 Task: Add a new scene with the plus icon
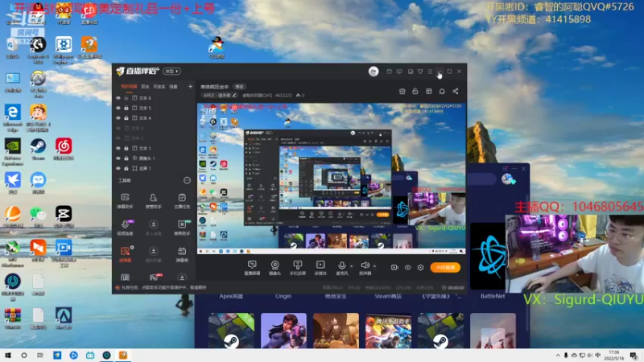[x=190, y=87]
